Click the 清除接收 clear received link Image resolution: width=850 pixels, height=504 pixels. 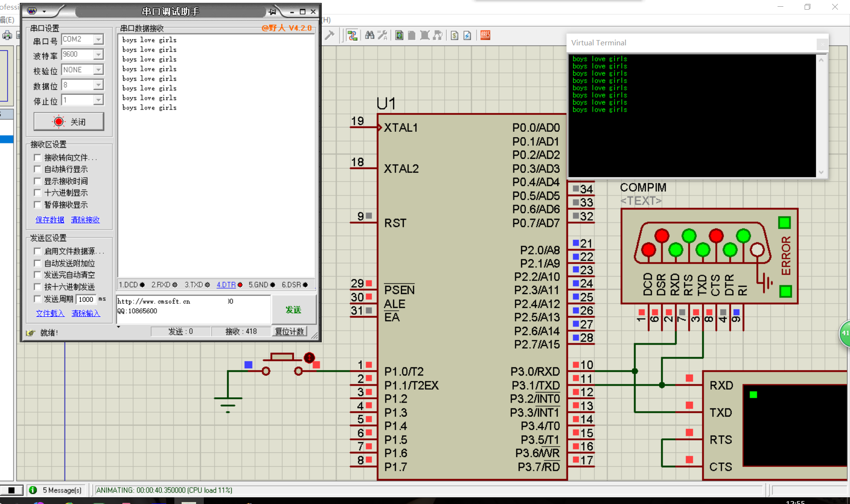point(85,220)
